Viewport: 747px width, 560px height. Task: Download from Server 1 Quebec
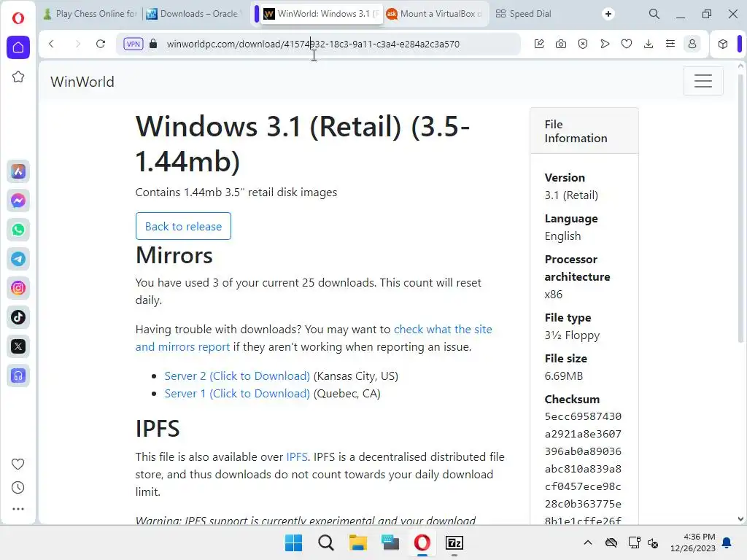237,393
